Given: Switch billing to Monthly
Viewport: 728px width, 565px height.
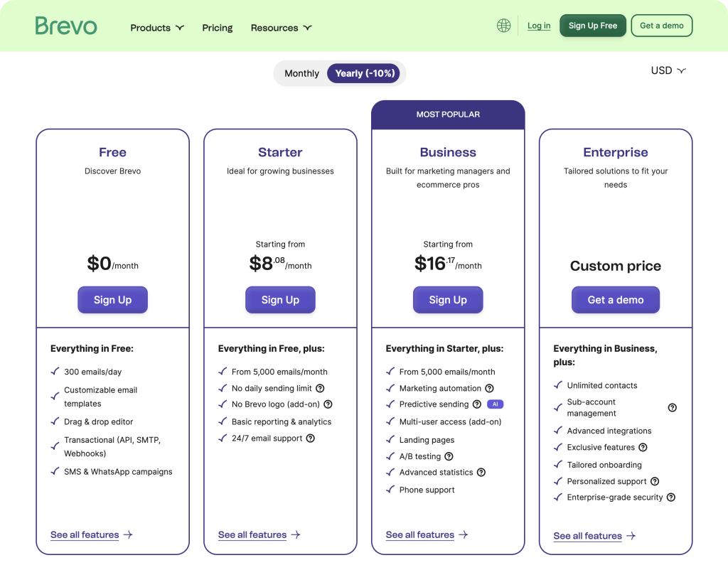Looking at the screenshot, I should (x=301, y=73).
